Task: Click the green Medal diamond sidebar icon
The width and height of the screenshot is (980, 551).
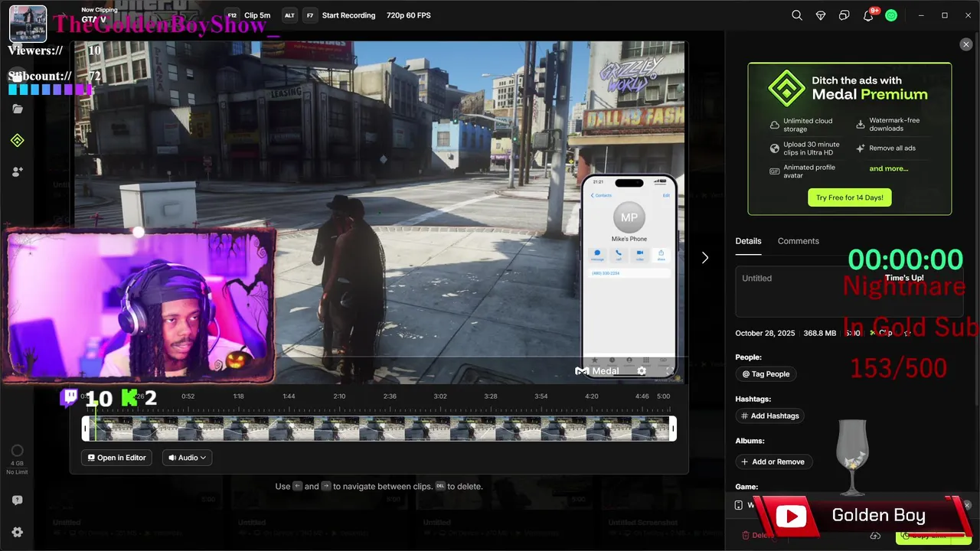Action: 18,141
